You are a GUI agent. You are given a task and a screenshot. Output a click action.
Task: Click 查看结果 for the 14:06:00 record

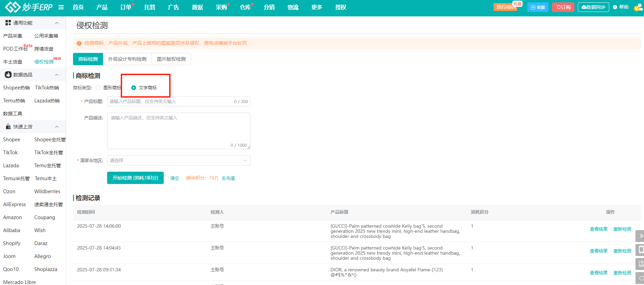(x=599, y=229)
